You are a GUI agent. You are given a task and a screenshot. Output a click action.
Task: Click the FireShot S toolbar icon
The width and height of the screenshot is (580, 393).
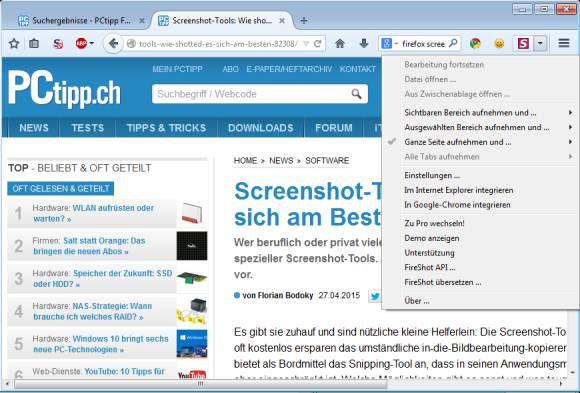pos(523,44)
